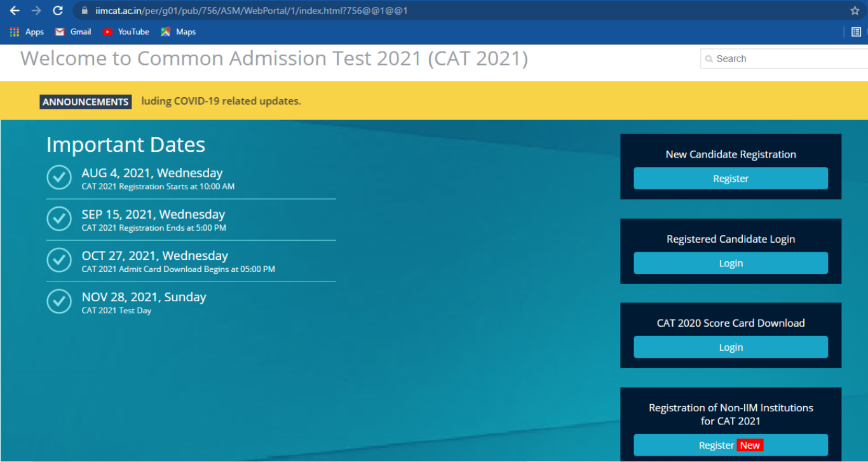Click the browser forward arrow
Screen dimensions: 868x462
[x=36, y=11]
